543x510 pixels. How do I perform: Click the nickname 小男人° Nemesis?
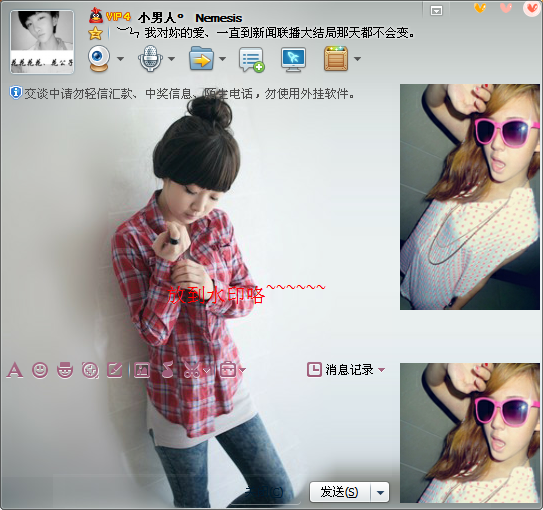(x=190, y=18)
